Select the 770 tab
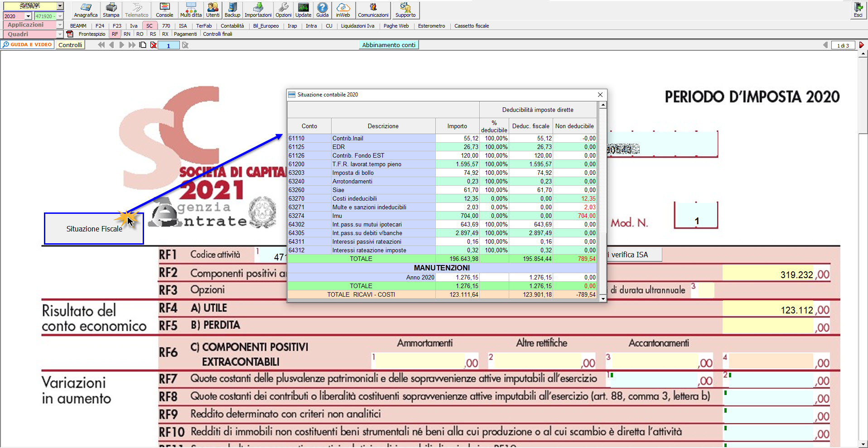This screenshot has width=868, height=448. tap(166, 26)
